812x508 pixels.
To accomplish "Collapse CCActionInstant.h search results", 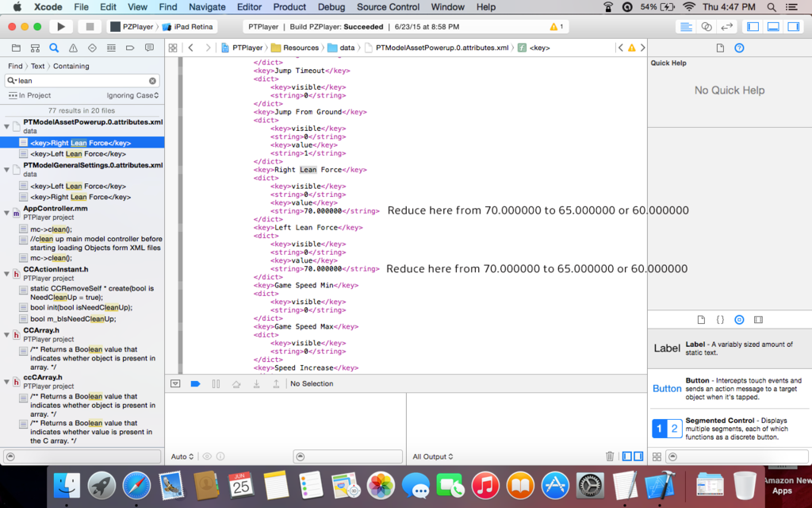I will pos(6,273).
